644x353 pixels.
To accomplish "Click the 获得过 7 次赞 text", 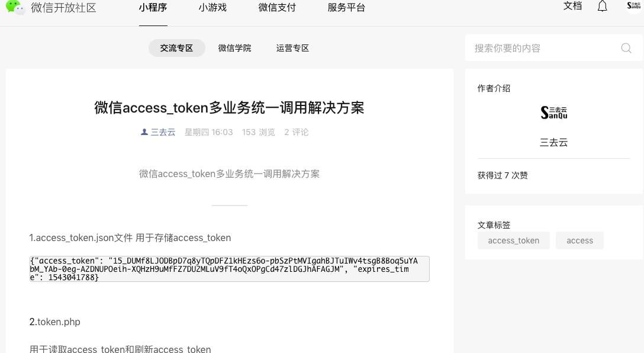I will coord(503,175).
